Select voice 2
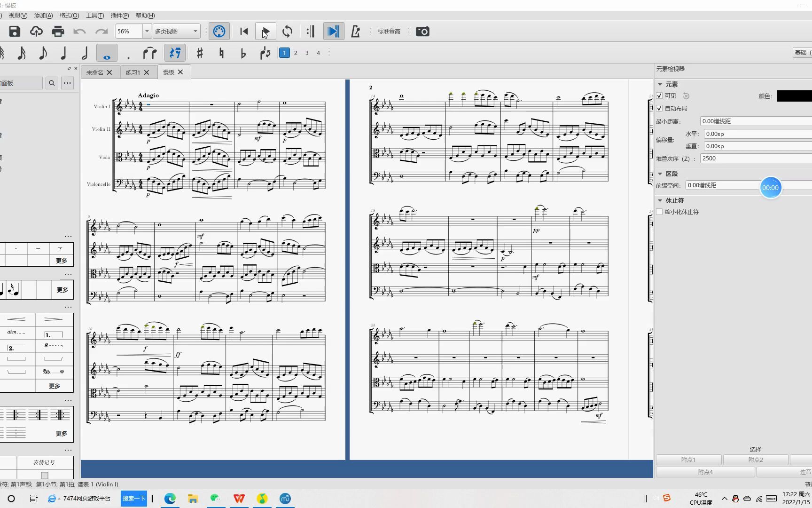The height and width of the screenshot is (508, 812). click(296, 53)
